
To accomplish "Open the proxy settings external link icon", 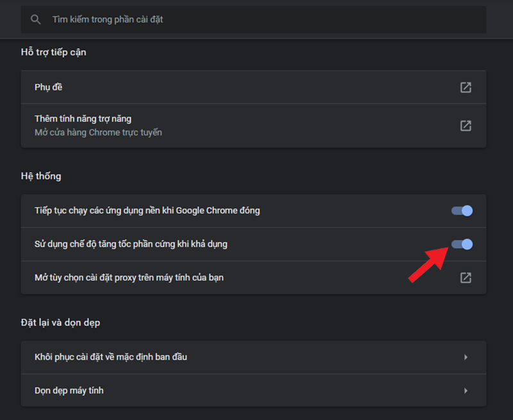I will [466, 278].
